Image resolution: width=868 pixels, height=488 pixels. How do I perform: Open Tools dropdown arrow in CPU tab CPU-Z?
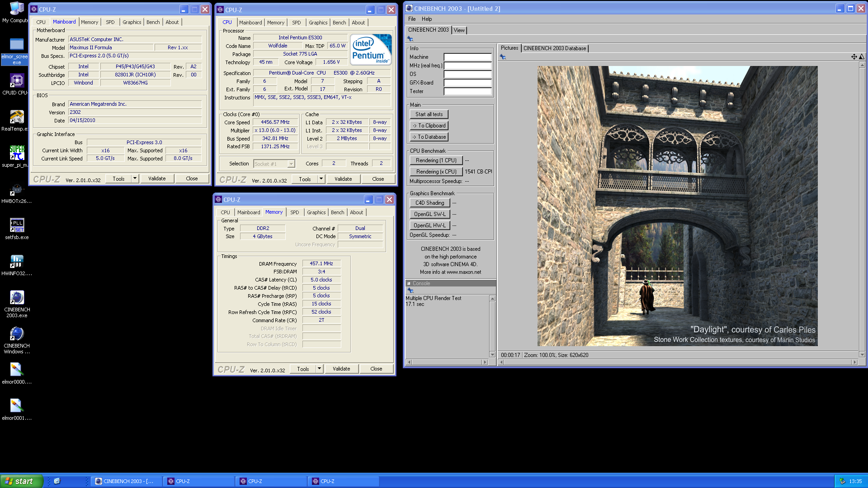pos(321,179)
